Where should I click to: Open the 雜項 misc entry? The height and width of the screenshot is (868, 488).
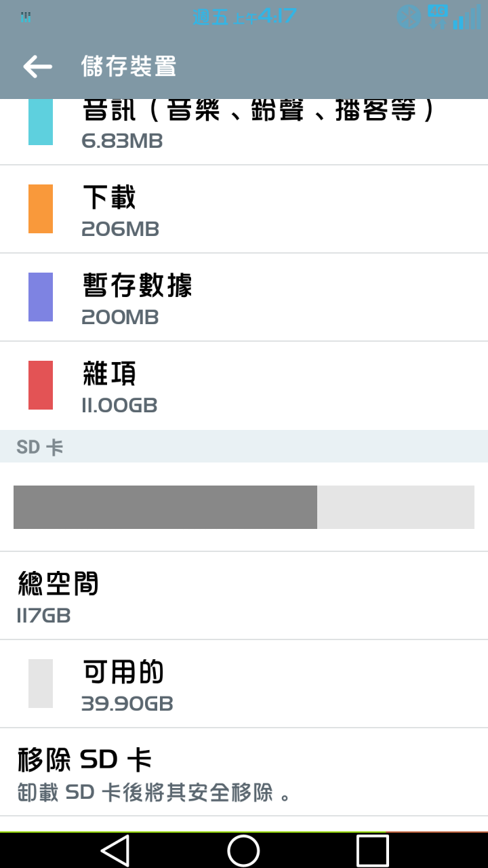point(244,385)
